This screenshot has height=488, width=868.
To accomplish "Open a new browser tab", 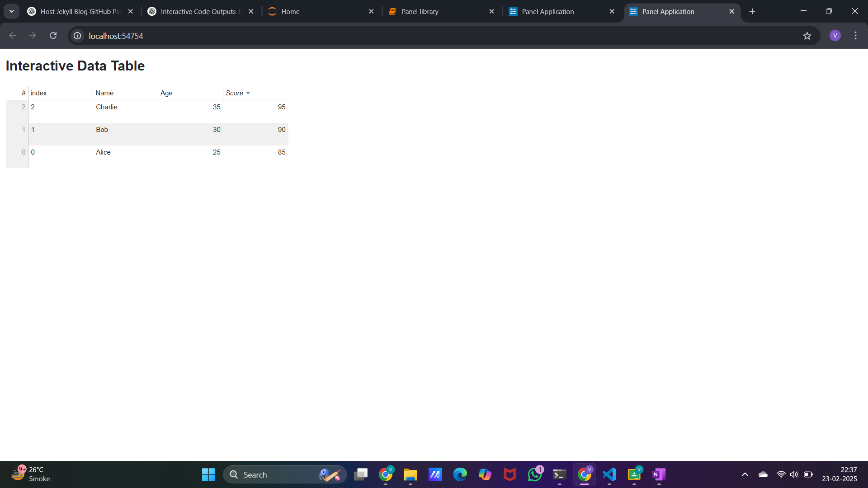I will pyautogui.click(x=752, y=11).
